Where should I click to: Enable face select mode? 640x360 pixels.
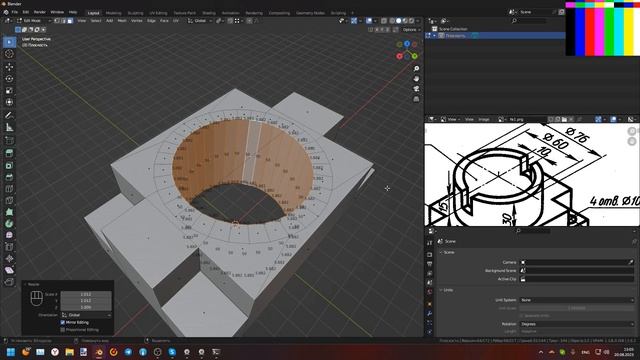click(70, 20)
